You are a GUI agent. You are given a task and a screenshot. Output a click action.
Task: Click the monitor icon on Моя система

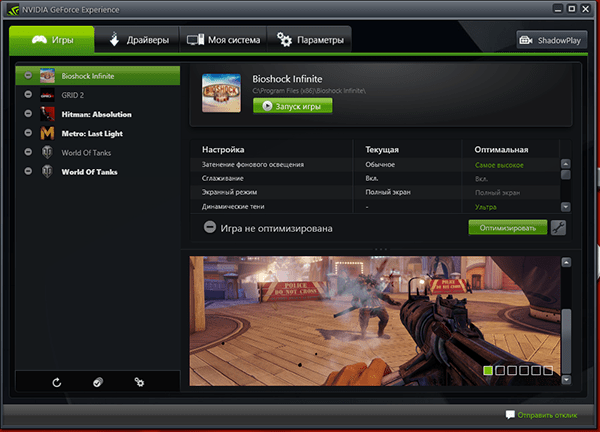click(195, 40)
